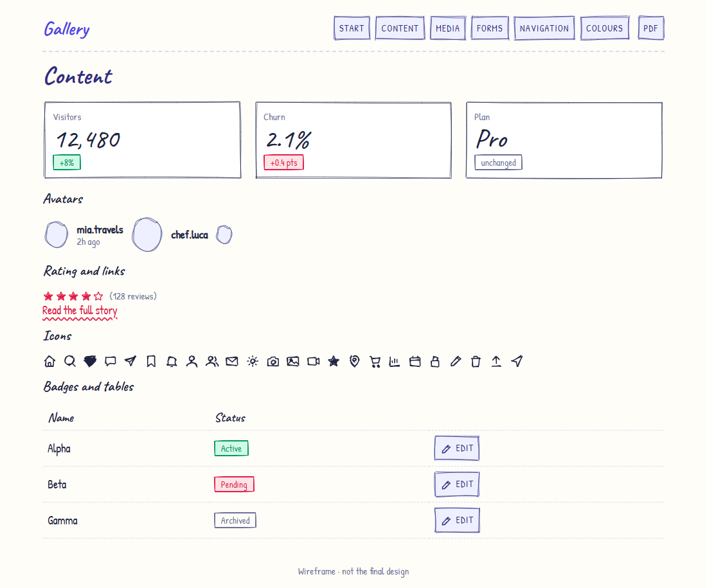Follow the "Read the full story" link

(80, 310)
